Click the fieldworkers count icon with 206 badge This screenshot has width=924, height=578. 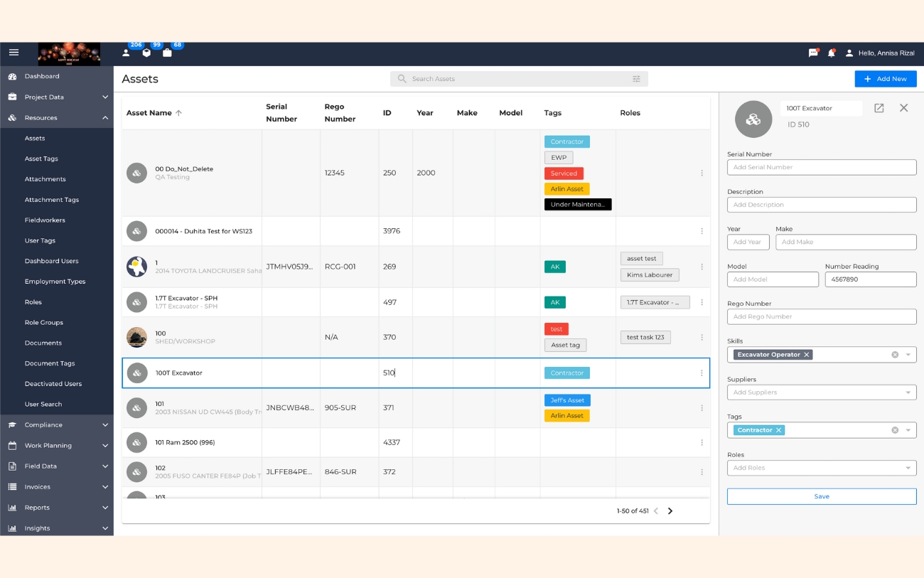[x=127, y=53]
